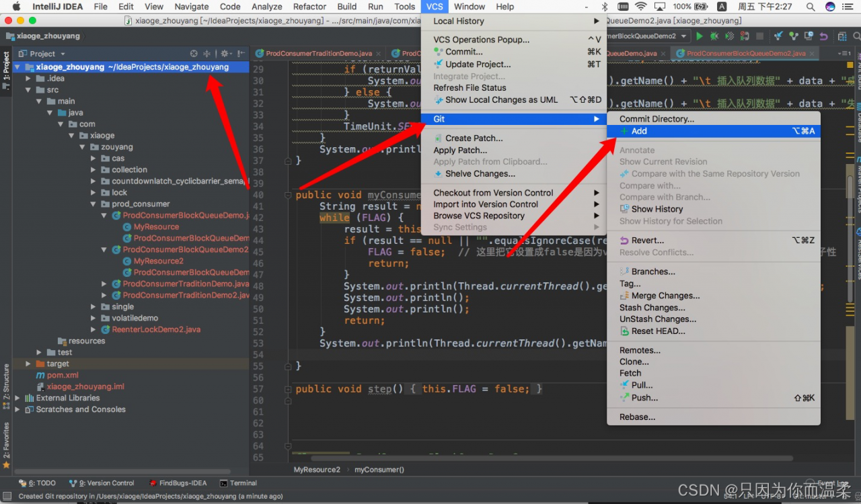
Task: Close the QueueDemo.java editor tab
Action: pyautogui.click(x=663, y=53)
